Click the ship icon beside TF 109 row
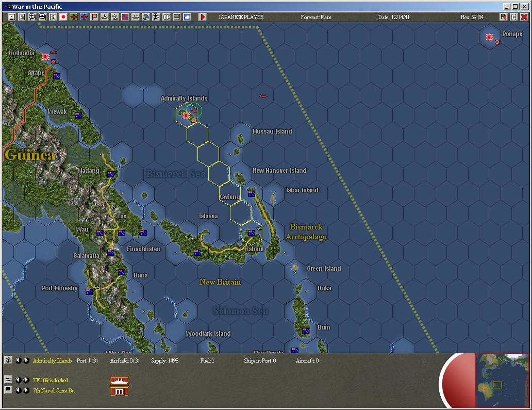Image resolution: width=532 pixels, height=410 pixels. pyautogui.click(x=8, y=380)
